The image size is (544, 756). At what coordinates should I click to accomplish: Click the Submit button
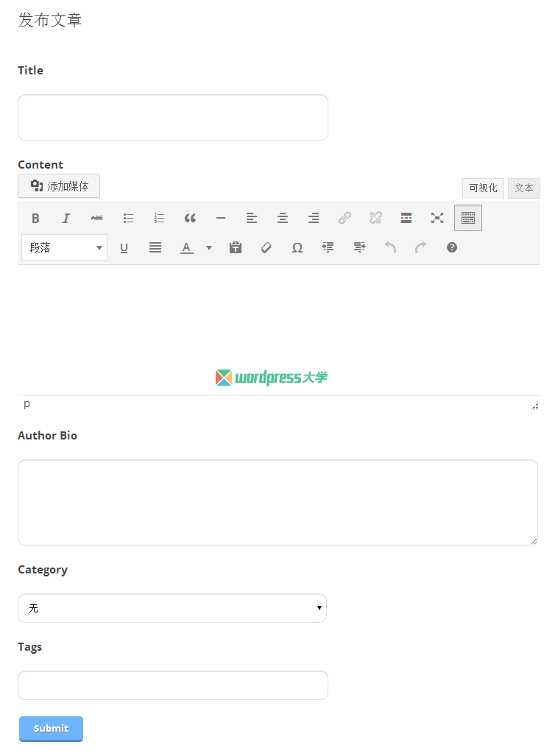pos(51,729)
